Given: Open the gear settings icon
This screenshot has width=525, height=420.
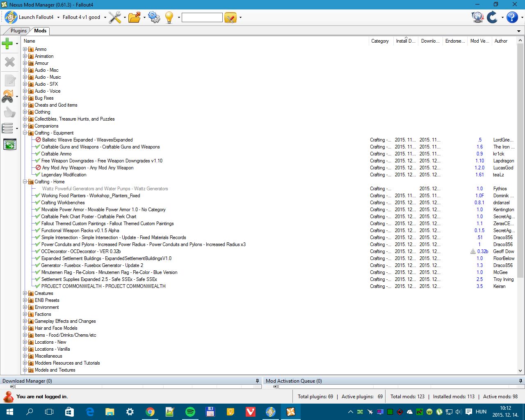Looking at the screenshot, I should pyautogui.click(x=154, y=17).
